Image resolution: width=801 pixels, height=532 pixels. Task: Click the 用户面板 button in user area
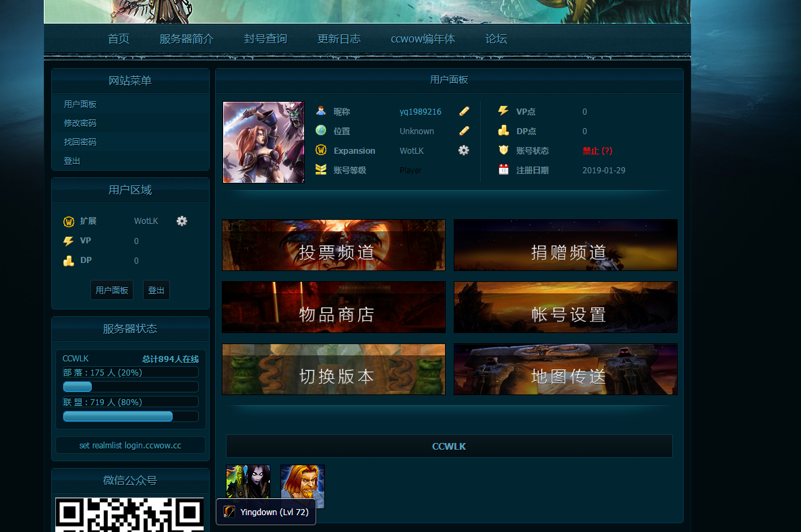tap(112, 290)
